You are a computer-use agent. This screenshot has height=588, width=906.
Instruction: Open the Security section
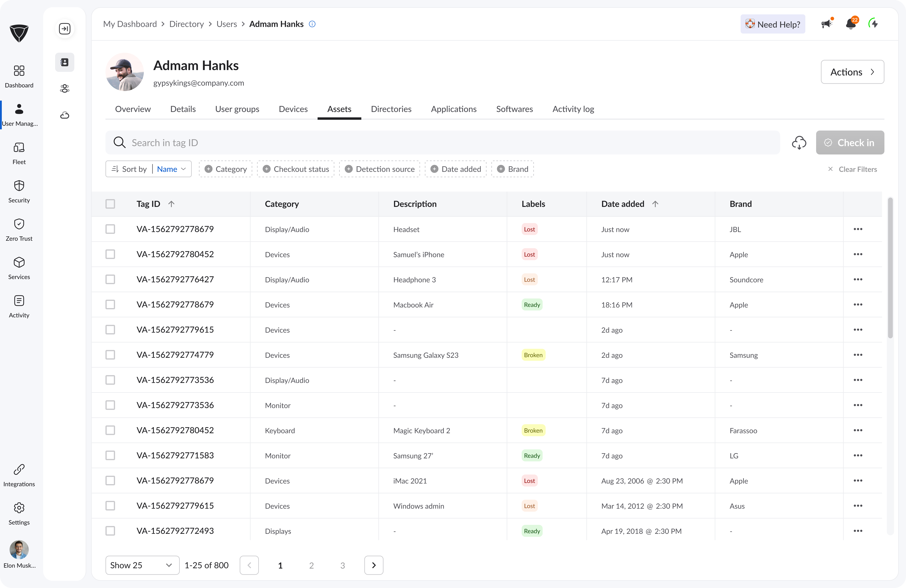click(19, 192)
